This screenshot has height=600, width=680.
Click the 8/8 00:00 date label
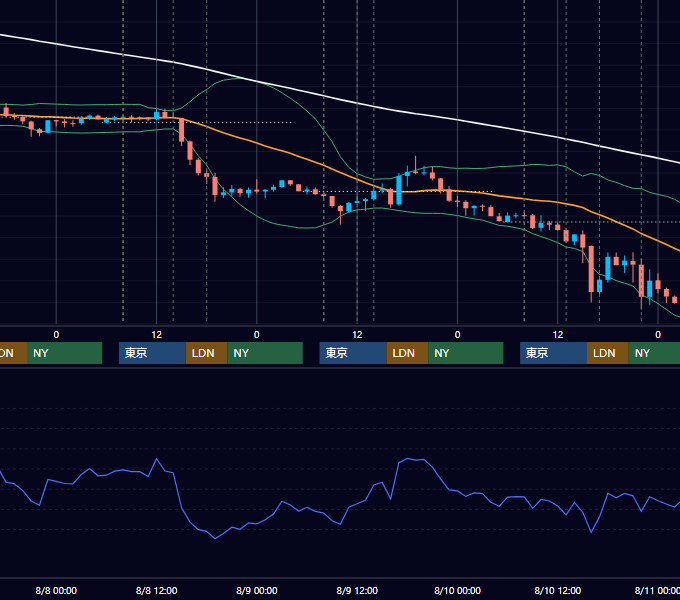click(56, 590)
